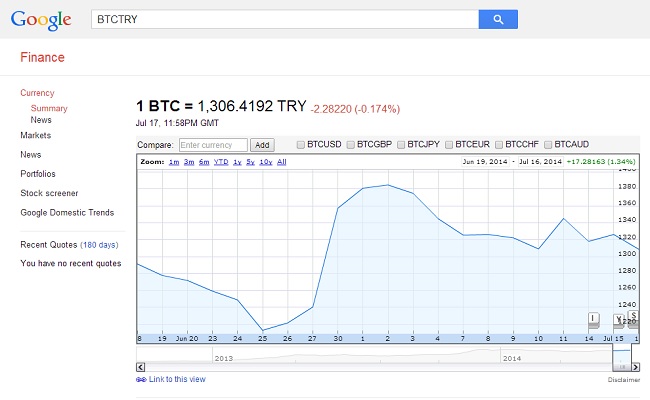Click the range selector handle in overview

[x=622, y=367]
